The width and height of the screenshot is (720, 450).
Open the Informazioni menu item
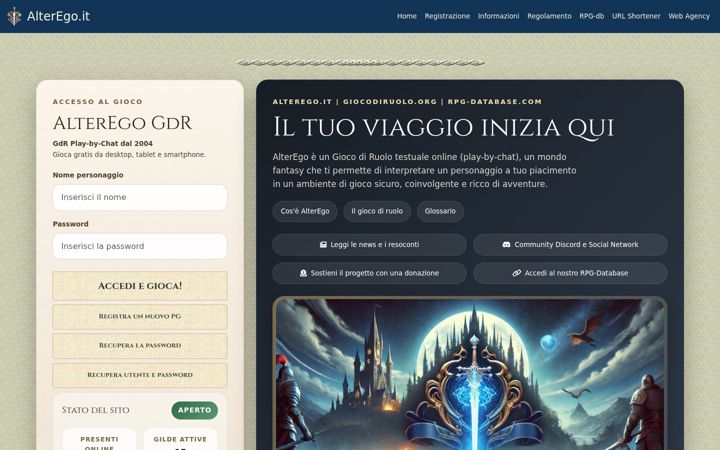[499, 16]
